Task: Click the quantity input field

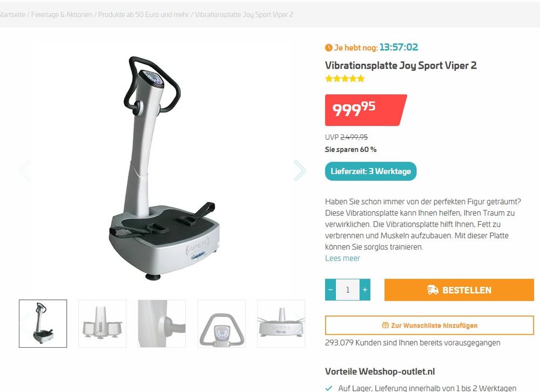Action: click(347, 290)
